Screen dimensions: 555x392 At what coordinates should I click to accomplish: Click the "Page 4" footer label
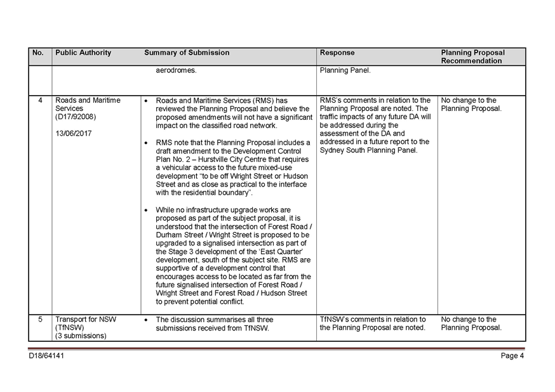coord(512,356)
